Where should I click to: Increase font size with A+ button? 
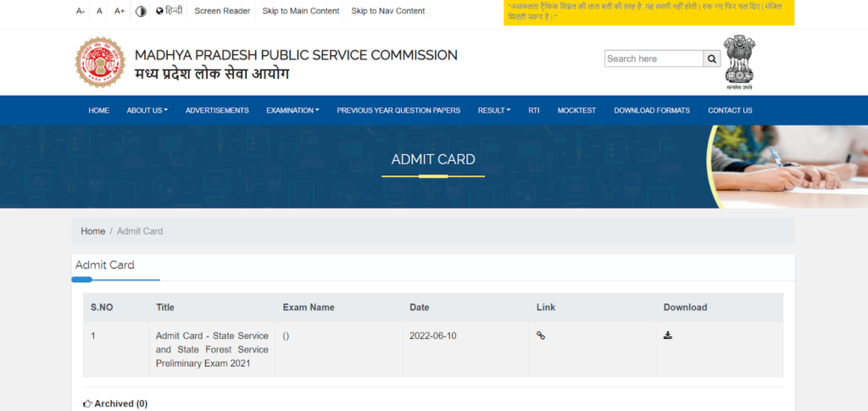tap(120, 11)
